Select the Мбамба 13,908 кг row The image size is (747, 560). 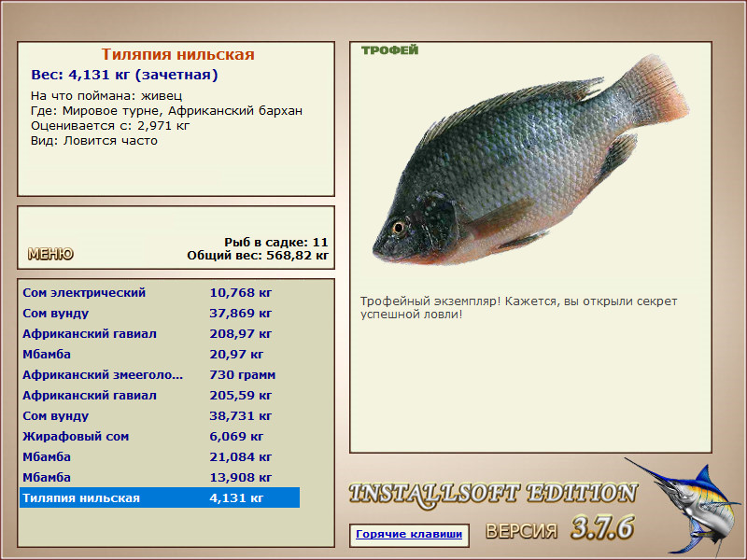pyautogui.click(x=160, y=477)
